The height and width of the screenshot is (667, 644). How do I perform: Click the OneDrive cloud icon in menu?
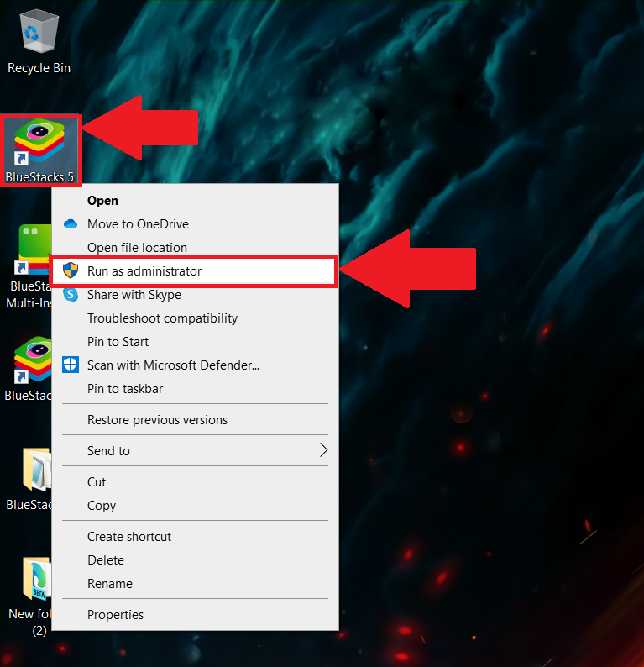click(71, 223)
